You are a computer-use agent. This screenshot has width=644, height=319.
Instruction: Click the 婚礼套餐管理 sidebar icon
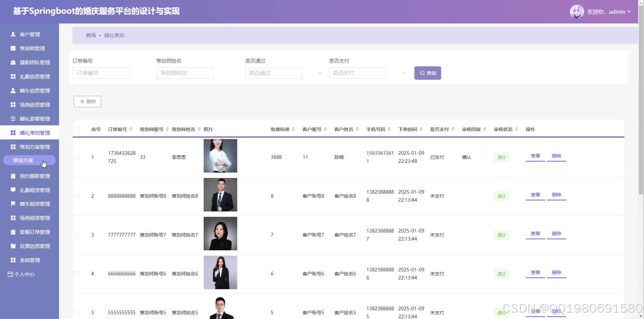(13, 118)
